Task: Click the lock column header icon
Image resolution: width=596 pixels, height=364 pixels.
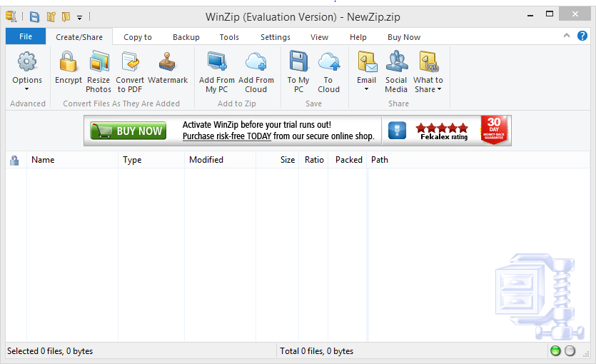Action: click(x=14, y=161)
